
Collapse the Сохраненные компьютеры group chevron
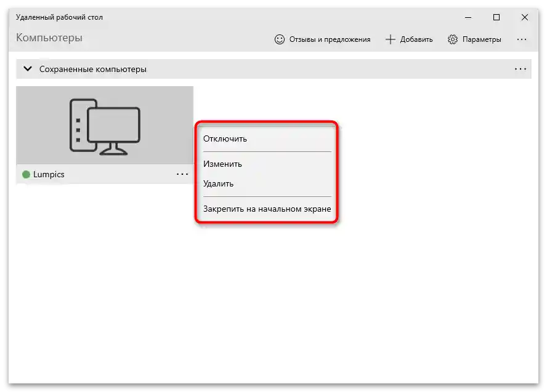click(x=28, y=69)
